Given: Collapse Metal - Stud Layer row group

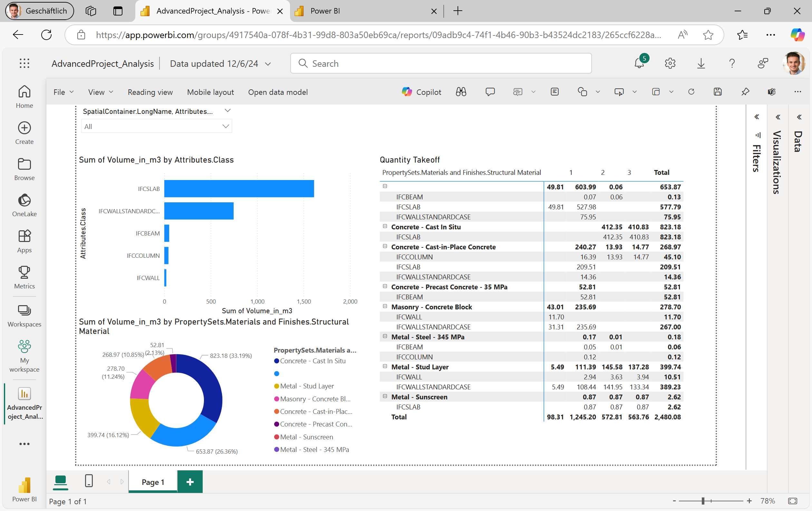Looking at the screenshot, I should pyautogui.click(x=385, y=366).
